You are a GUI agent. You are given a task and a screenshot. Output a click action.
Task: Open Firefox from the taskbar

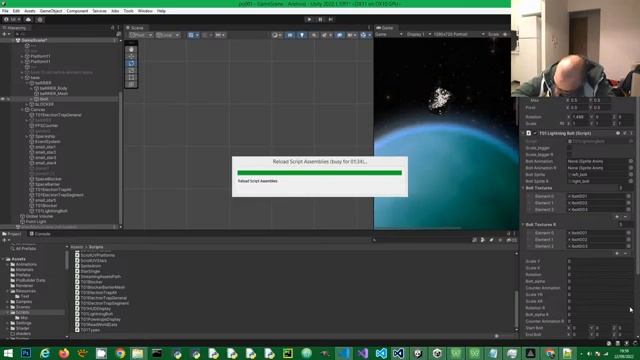click(x=64, y=353)
